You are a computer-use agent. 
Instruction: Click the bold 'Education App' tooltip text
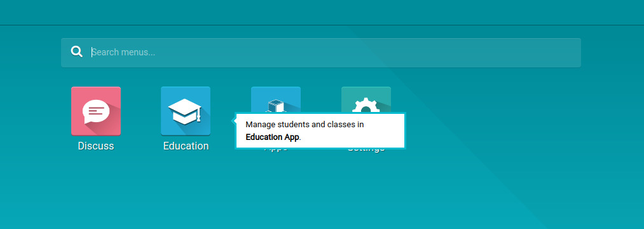pos(272,137)
